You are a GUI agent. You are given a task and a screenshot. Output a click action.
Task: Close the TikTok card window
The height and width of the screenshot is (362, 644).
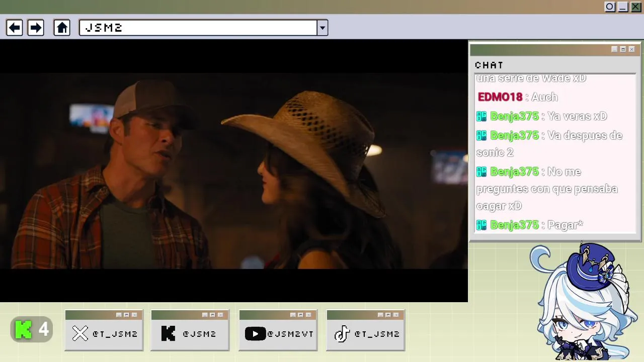pos(396,315)
